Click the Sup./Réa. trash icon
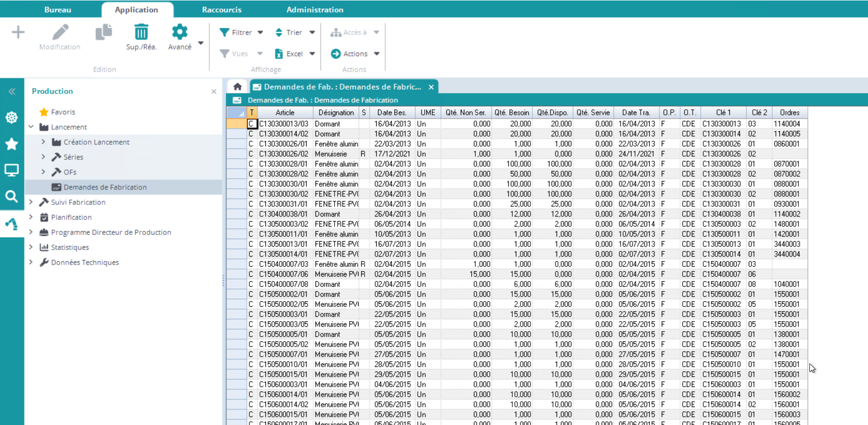Screen dimensions: 868x425 click(x=141, y=33)
